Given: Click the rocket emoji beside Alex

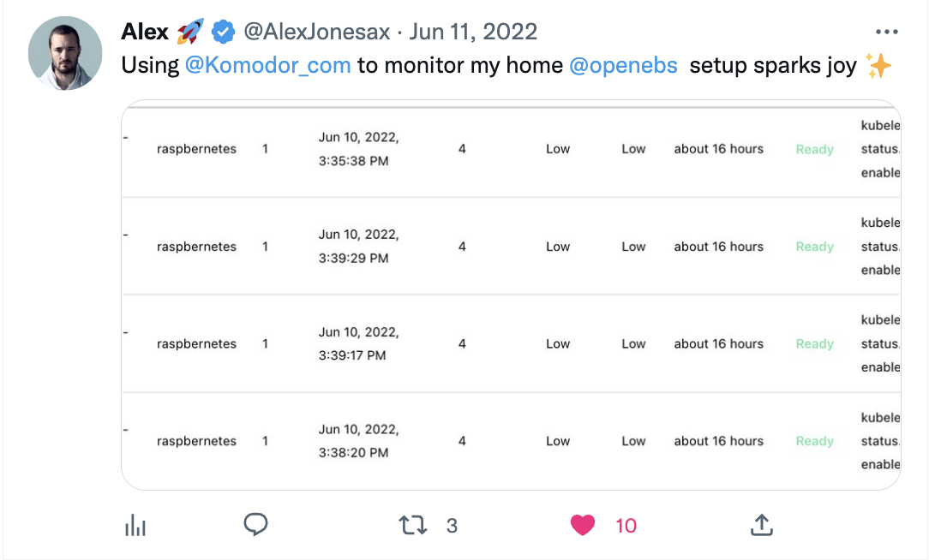Looking at the screenshot, I should pyautogui.click(x=190, y=32).
